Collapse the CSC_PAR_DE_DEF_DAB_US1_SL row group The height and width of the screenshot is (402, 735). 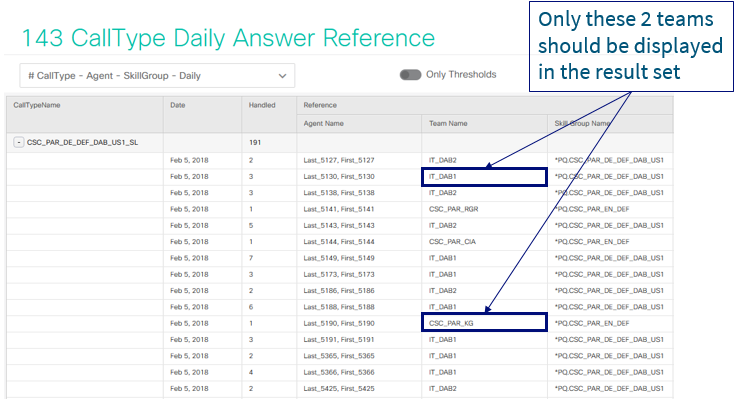tap(18, 142)
